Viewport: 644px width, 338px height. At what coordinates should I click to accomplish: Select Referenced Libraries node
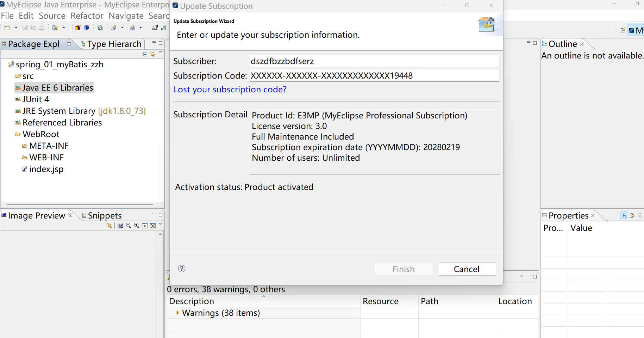pyautogui.click(x=62, y=123)
